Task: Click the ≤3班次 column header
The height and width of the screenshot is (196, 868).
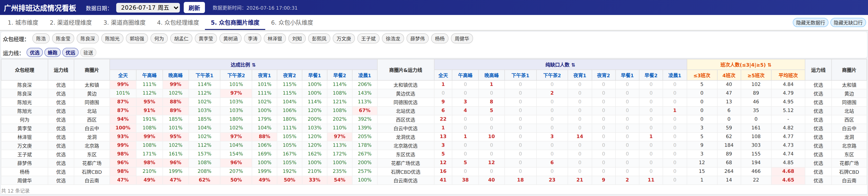Action: point(702,75)
